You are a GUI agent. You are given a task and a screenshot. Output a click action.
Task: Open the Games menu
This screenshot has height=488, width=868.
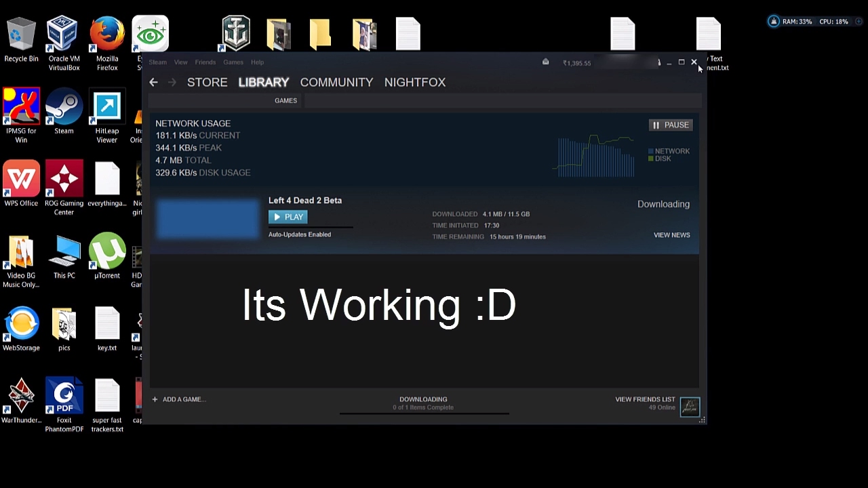[233, 62]
